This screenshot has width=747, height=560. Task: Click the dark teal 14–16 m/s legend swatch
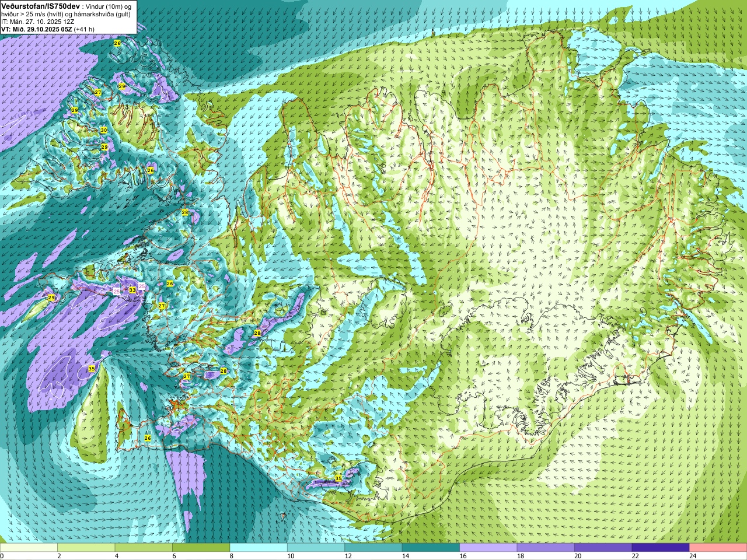coord(431,548)
